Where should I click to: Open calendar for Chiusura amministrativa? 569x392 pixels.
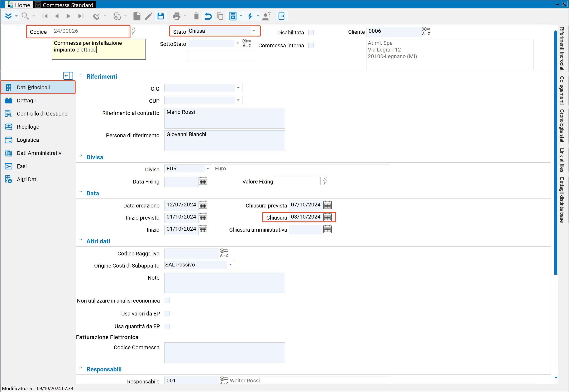click(x=327, y=229)
